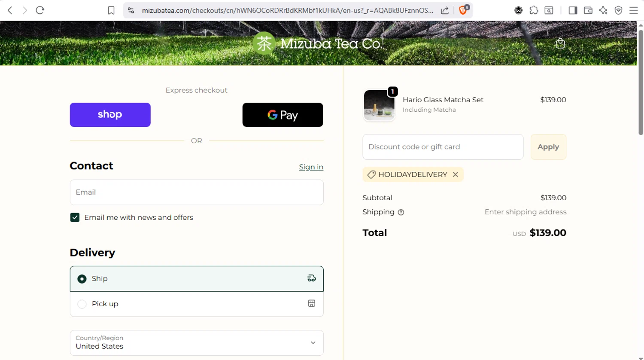This screenshot has width=644, height=360.
Task: Open the VPN shield icon
Action: [x=618, y=10]
